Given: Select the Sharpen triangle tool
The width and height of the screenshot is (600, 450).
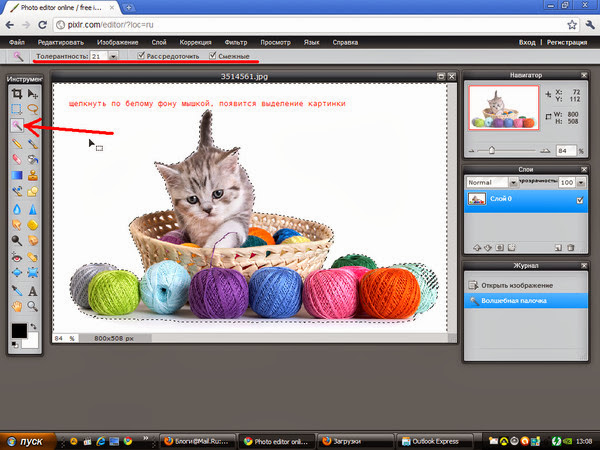Looking at the screenshot, I should pos(33,209).
